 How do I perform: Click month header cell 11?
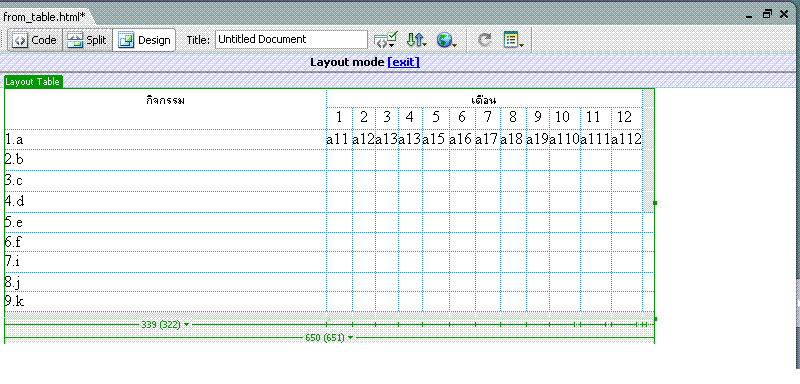[596, 118]
